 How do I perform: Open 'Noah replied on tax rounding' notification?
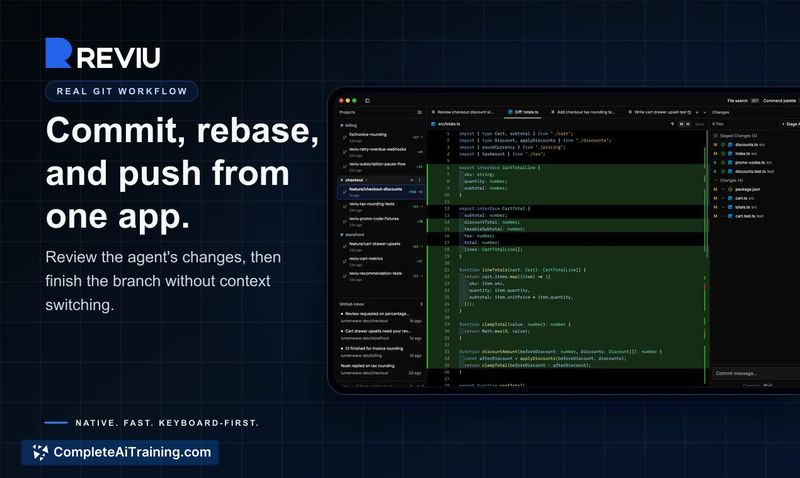coord(381,369)
